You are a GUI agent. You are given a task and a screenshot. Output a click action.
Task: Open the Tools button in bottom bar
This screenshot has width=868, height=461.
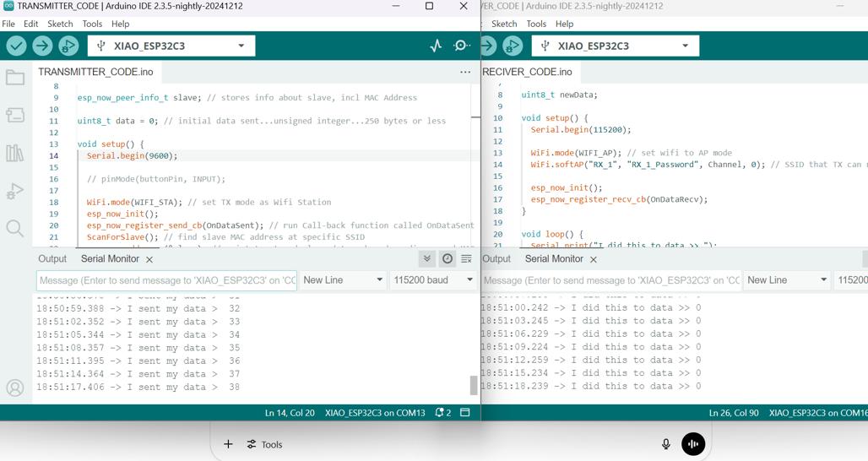click(x=264, y=444)
